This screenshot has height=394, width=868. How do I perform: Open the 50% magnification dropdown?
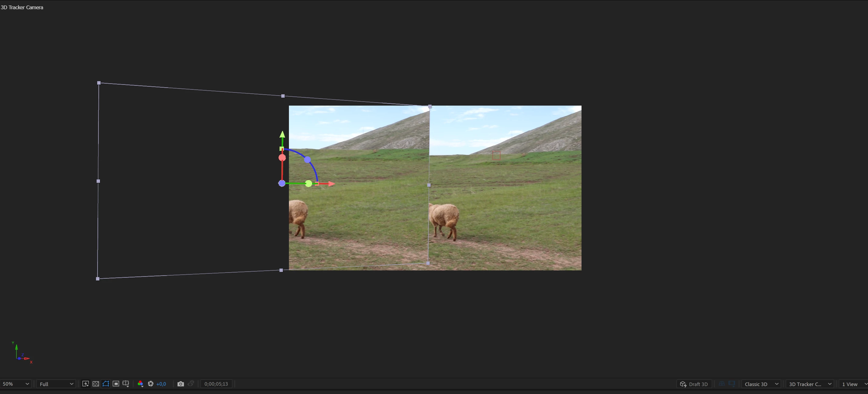point(16,384)
